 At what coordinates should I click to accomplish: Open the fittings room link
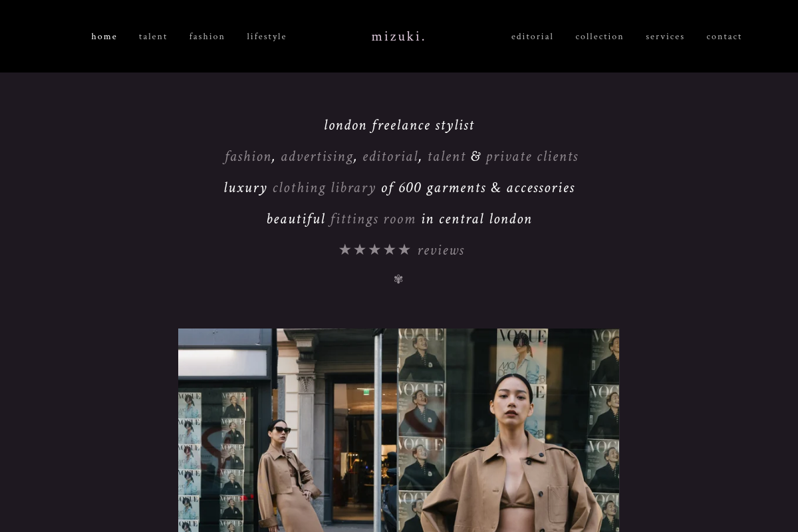(x=372, y=219)
